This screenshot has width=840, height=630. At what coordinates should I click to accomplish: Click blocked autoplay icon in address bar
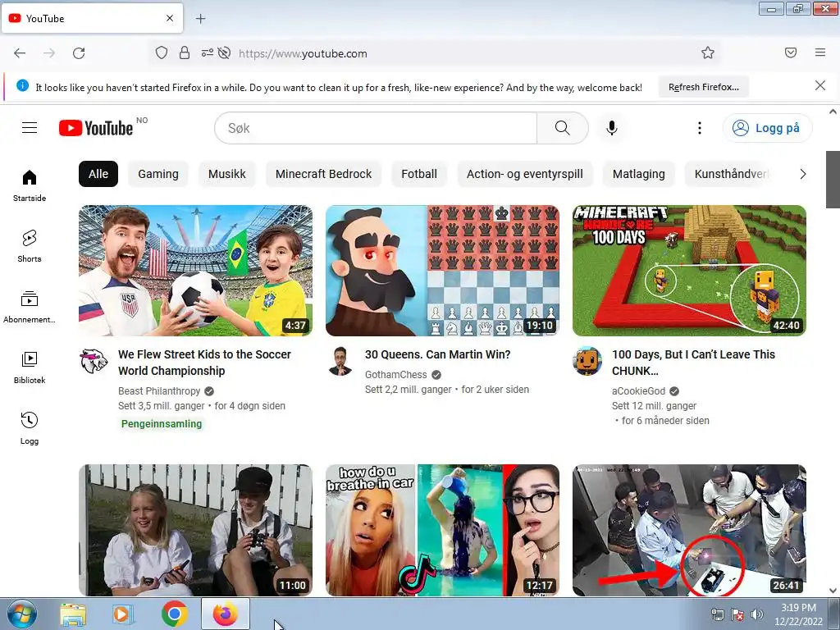click(225, 52)
